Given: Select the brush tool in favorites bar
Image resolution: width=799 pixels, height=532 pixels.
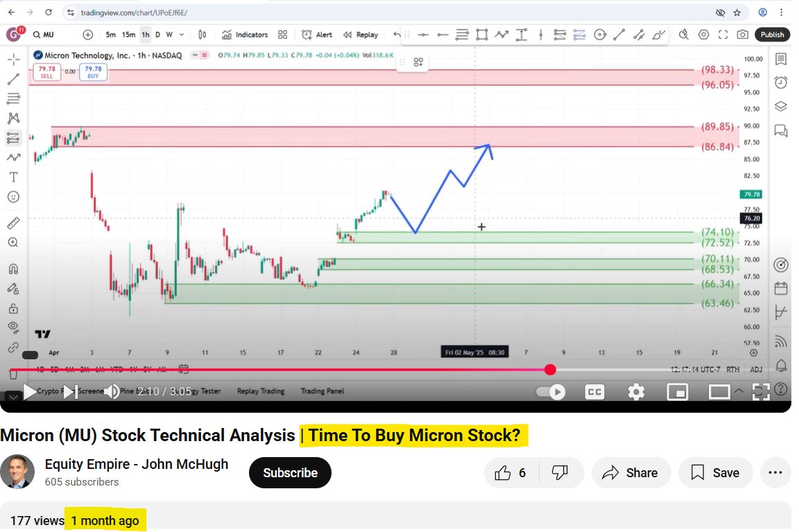Looking at the screenshot, I should coord(659,35).
